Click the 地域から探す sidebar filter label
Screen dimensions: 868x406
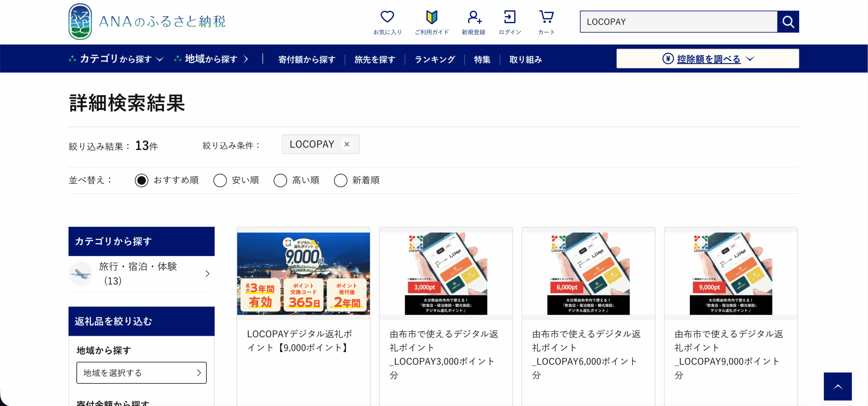[x=104, y=350]
